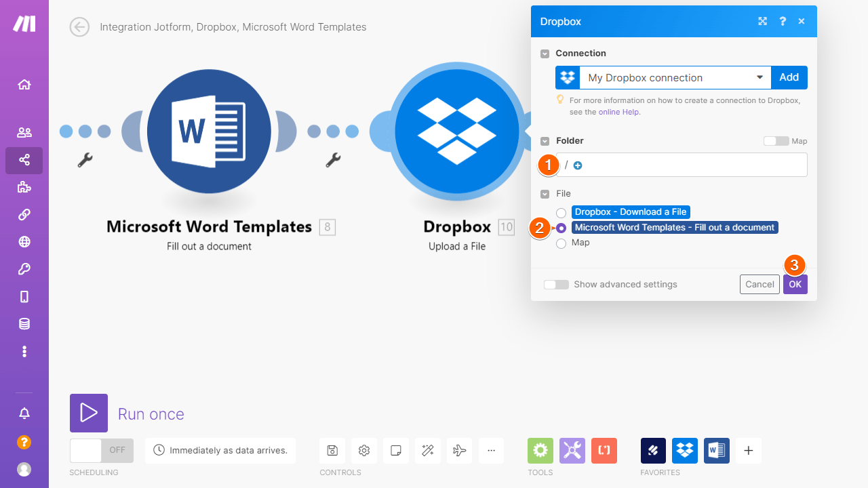The height and width of the screenshot is (488, 868).
Task: Open the green Flow control tool
Action: [x=540, y=450]
